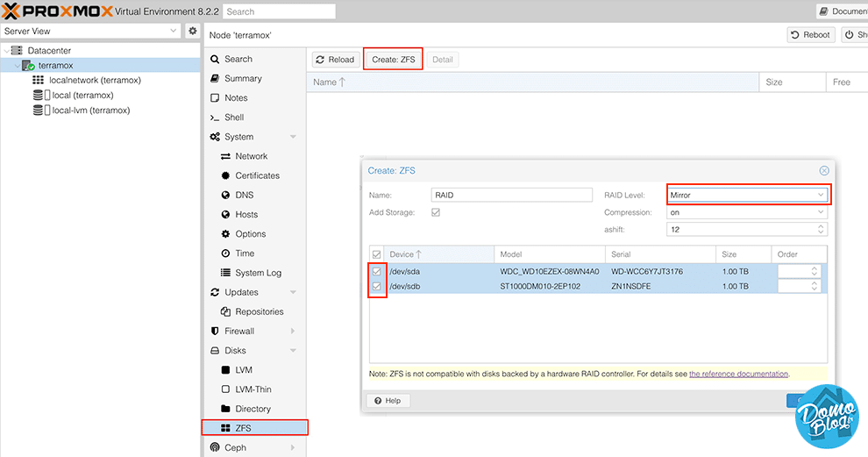
Task: Adjust the ashift spinner arrows
Action: click(821, 229)
